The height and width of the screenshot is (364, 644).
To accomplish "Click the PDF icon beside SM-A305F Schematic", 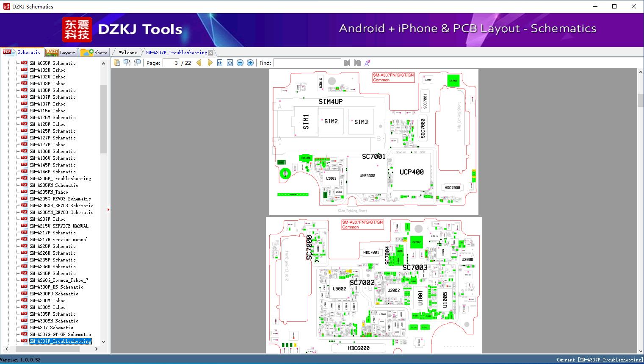I will click(24, 314).
